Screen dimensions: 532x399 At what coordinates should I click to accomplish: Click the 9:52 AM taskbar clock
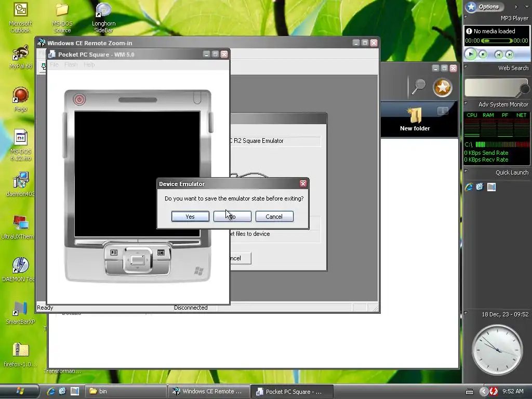[513, 391]
